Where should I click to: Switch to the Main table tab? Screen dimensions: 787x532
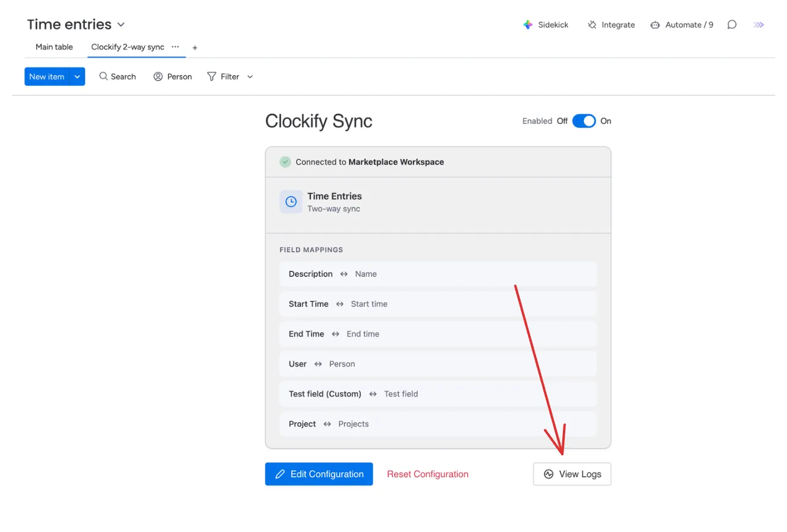point(53,47)
